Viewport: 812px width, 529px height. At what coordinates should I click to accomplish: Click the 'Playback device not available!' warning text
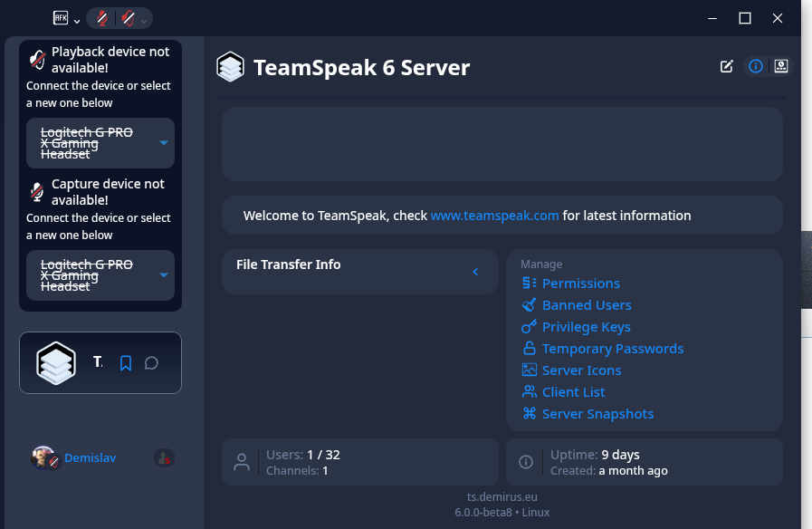(x=110, y=60)
